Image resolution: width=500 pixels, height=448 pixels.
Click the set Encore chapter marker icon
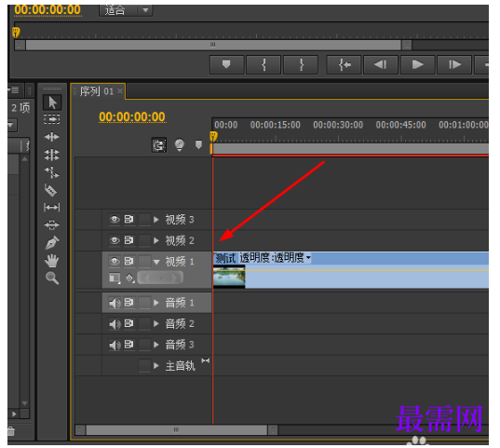(x=180, y=145)
